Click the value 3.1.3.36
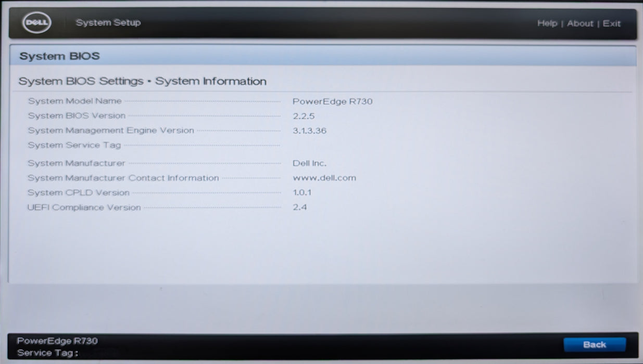This screenshot has width=643, height=364. [x=310, y=131]
